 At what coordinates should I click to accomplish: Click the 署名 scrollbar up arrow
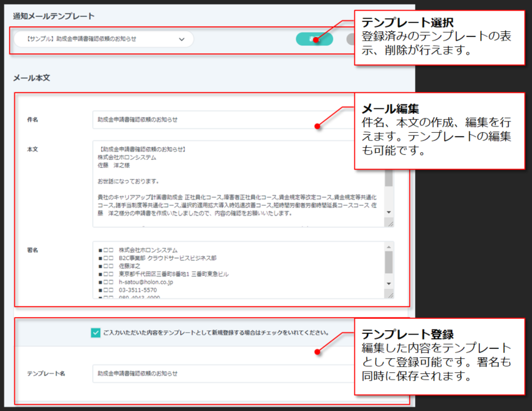[x=389, y=246]
